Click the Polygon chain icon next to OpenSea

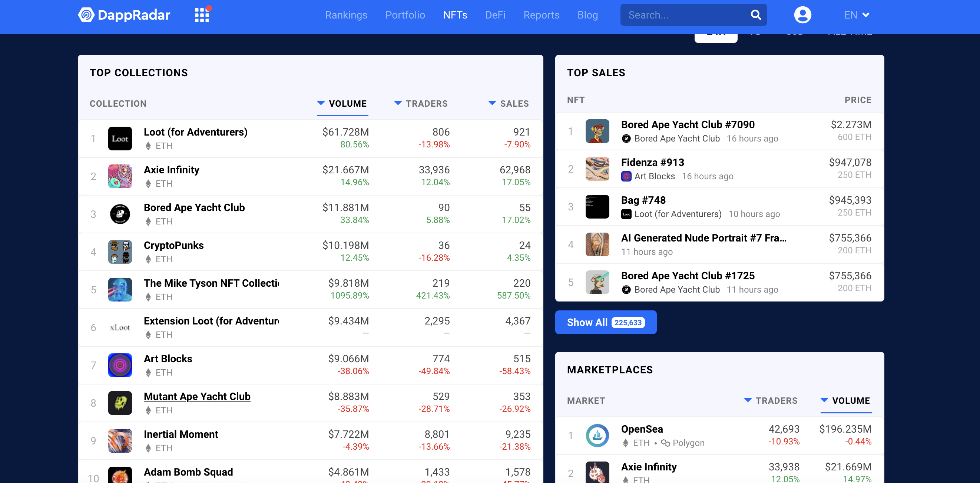[665, 443]
